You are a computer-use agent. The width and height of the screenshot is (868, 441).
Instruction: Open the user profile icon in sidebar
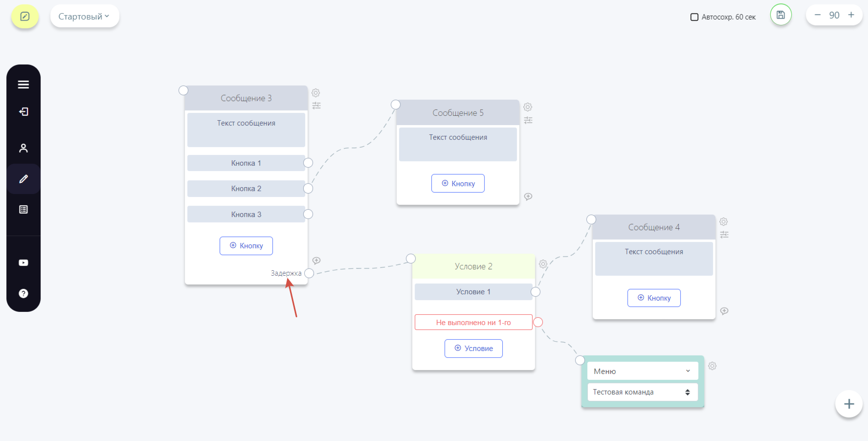(x=23, y=148)
